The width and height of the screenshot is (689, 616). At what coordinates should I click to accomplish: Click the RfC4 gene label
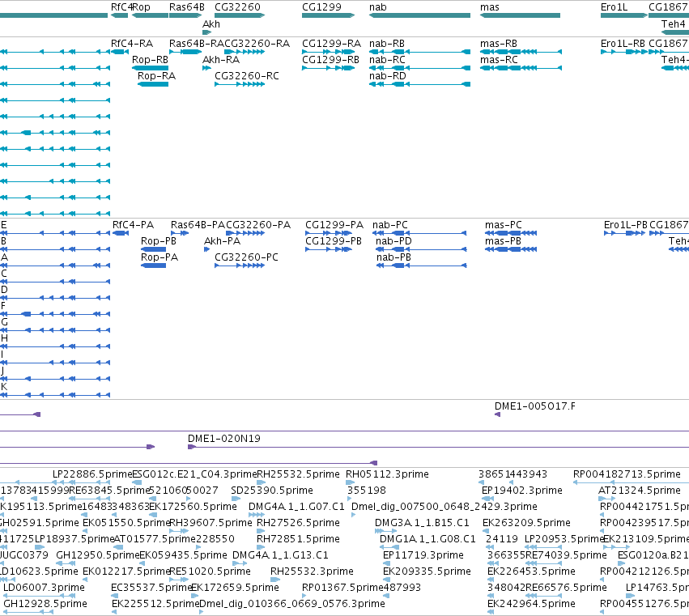[121, 7]
